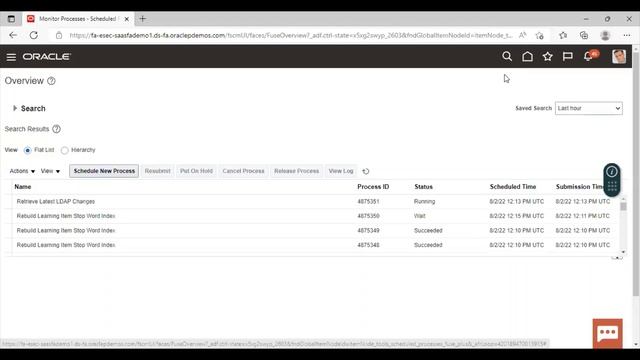The width and height of the screenshot is (640, 360).
Task: Expand the Search section
Action: point(15,108)
